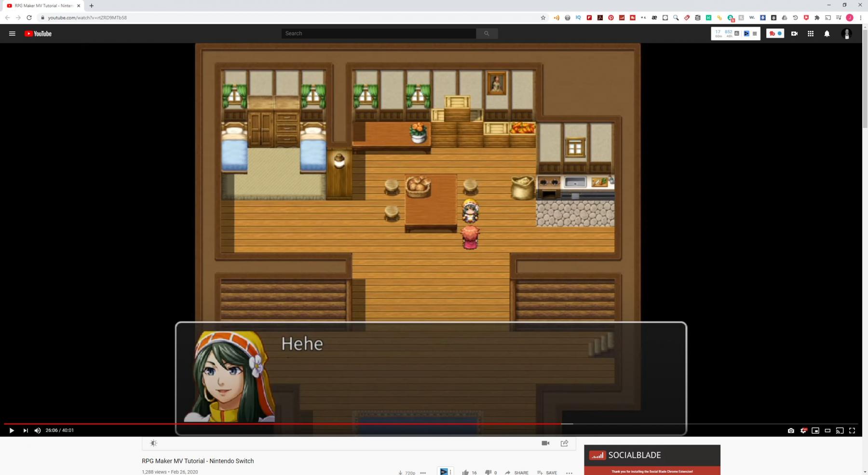Image resolution: width=868 pixels, height=475 pixels.
Task: Click the SAVE to playlist button
Action: [x=547, y=473]
